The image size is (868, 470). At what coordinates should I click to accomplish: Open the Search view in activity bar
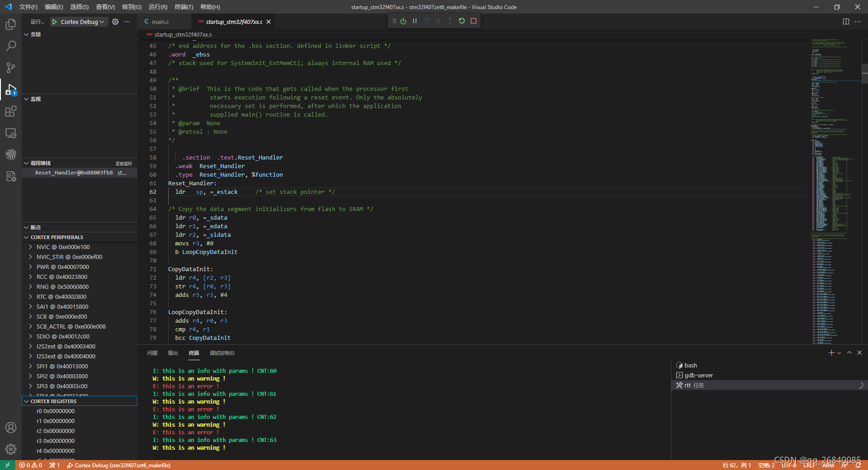point(11,46)
